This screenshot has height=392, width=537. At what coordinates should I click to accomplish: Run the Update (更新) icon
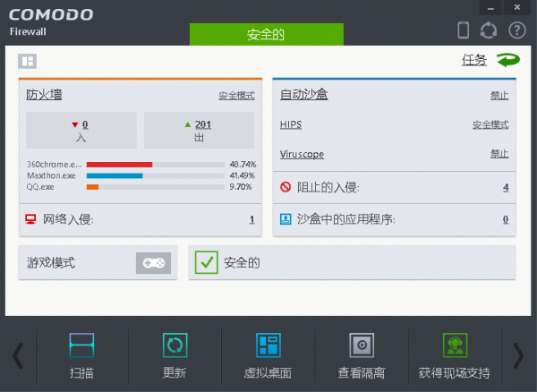pyautogui.click(x=175, y=345)
